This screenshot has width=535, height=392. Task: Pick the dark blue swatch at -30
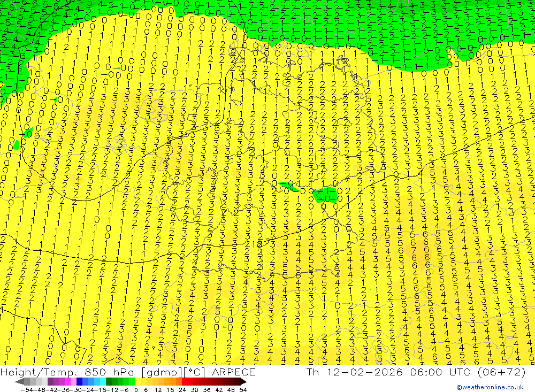(79, 382)
